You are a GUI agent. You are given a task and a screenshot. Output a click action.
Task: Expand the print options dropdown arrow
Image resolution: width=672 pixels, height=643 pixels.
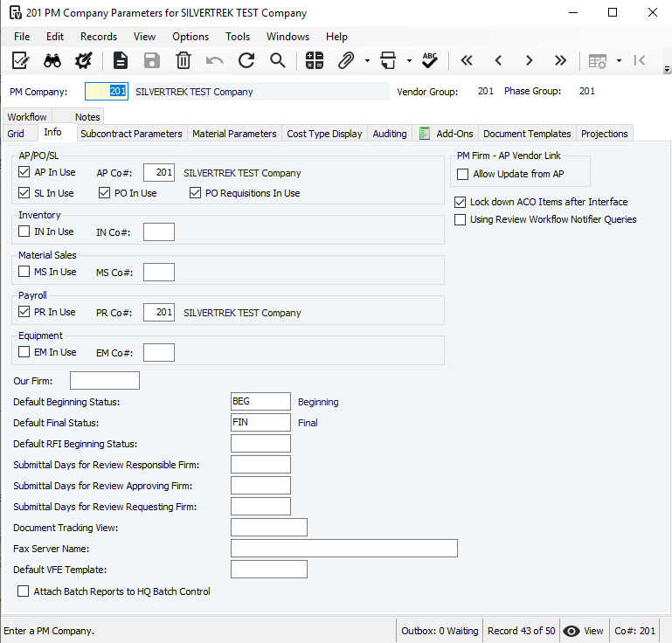[x=409, y=61]
